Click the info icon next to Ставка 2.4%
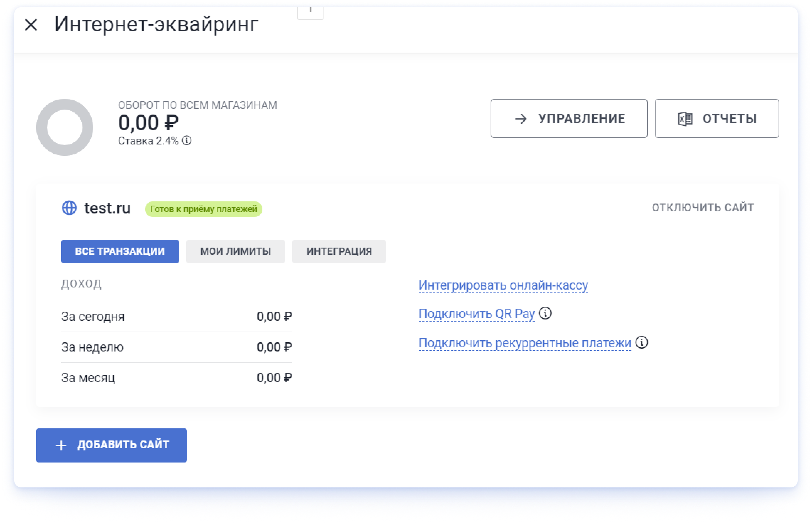This screenshot has width=812, height=523. click(x=187, y=141)
